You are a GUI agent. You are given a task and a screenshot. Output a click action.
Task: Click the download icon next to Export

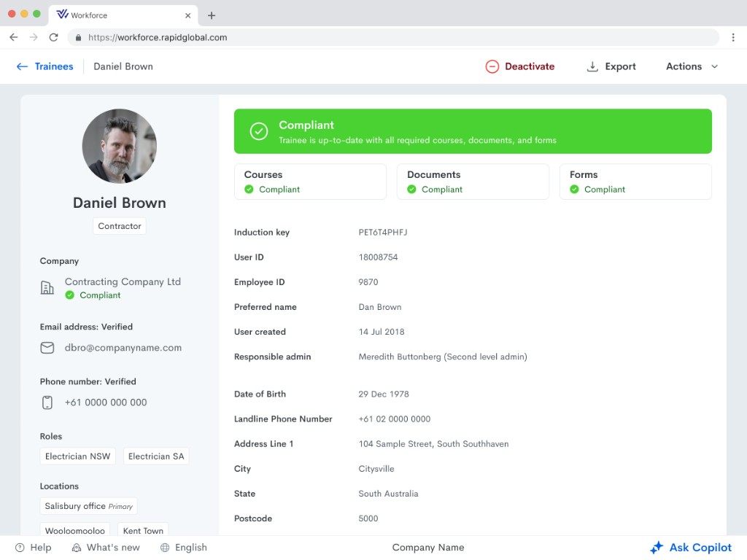click(592, 66)
